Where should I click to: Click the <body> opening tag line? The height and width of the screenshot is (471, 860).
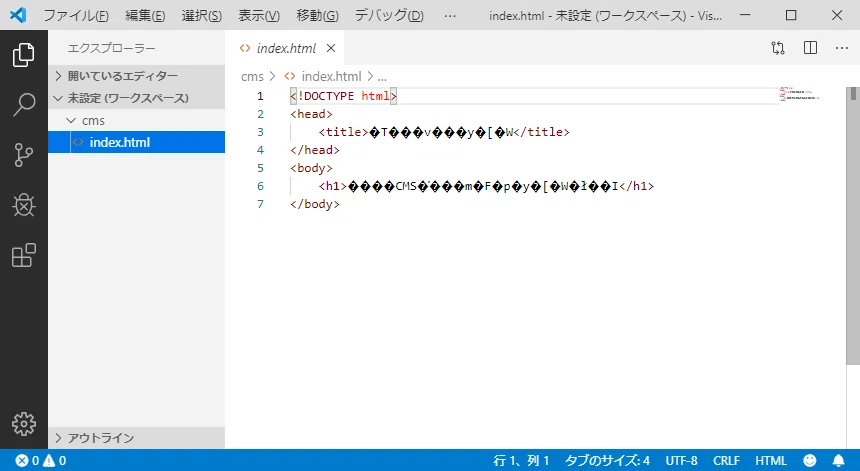pos(312,168)
